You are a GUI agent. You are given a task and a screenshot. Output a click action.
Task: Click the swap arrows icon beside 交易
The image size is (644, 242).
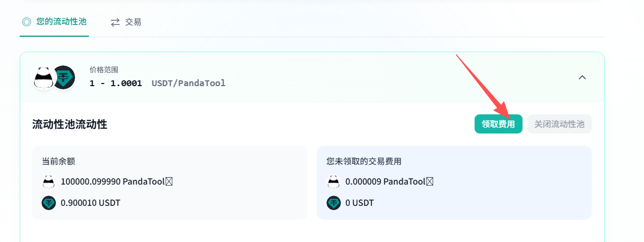[115, 22]
